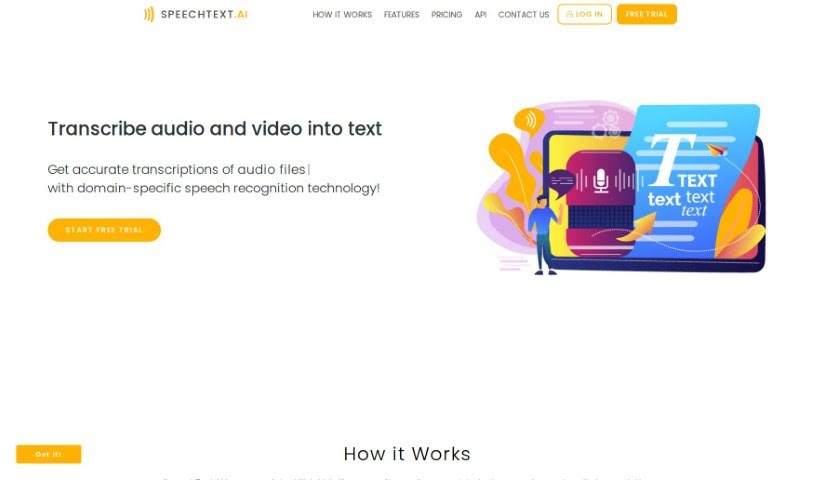Open the FEATURES menu item
815x480 pixels.
click(x=401, y=15)
